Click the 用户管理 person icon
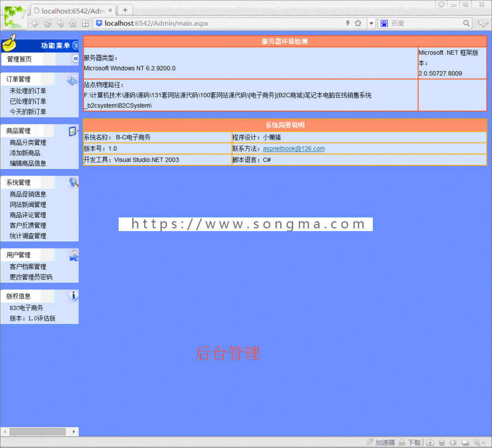Image resolution: width=492 pixels, height=448 pixels. [74, 256]
